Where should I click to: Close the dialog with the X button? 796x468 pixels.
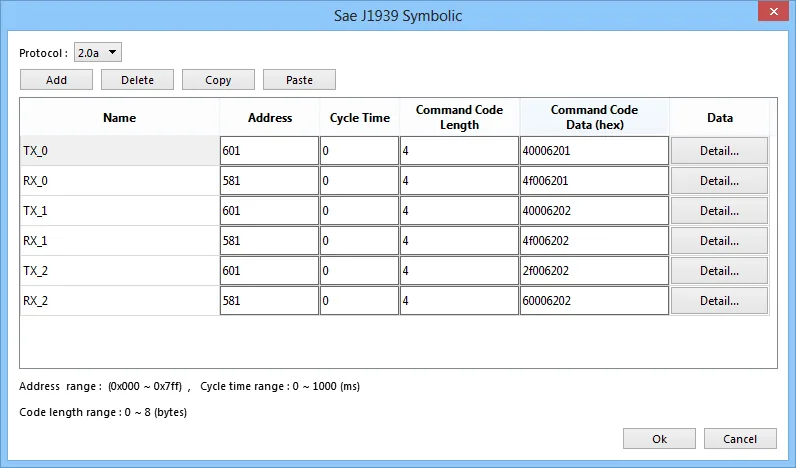click(773, 11)
